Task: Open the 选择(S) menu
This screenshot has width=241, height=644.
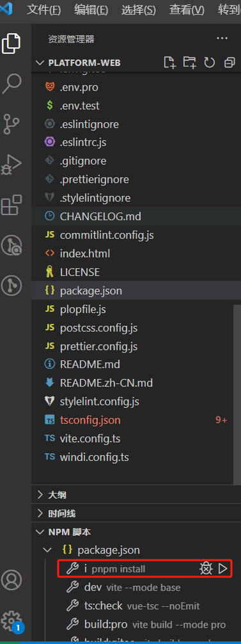Action: tap(139, 10)
